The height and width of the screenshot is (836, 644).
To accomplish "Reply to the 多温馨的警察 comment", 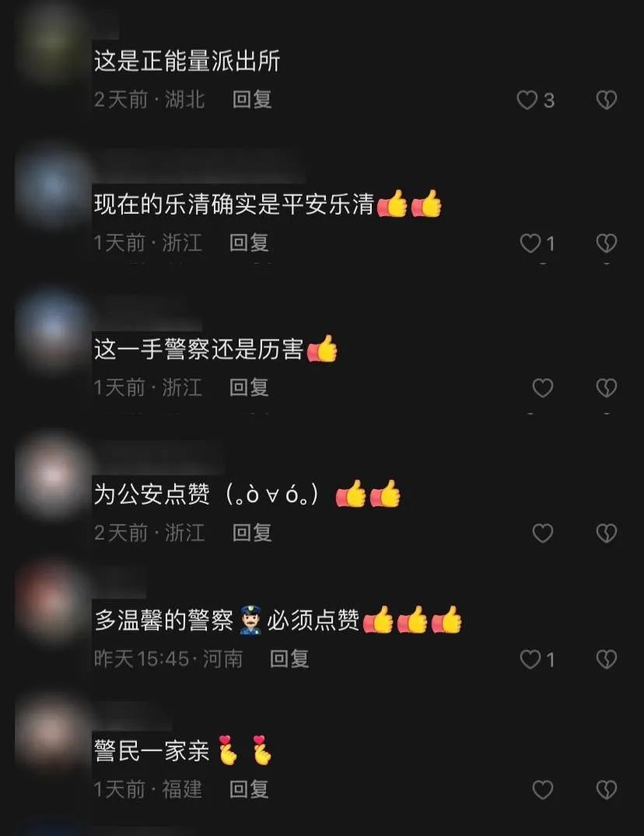I will pyautogui.click(x=289, y=659).
